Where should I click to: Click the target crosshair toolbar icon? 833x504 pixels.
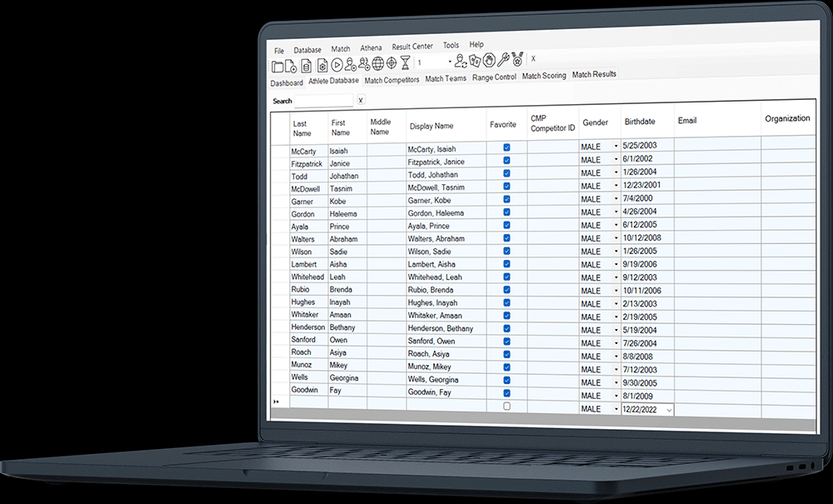click(x=392, y=63)
